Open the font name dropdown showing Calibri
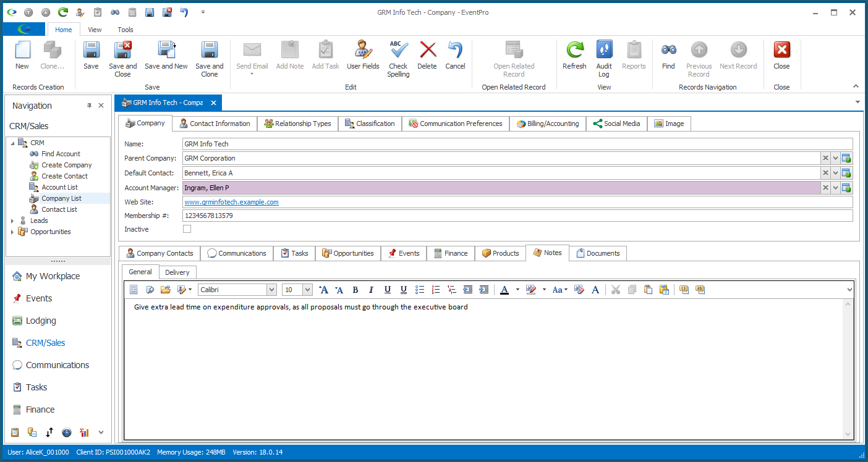868x462 pixels. [x=271, y=289]
